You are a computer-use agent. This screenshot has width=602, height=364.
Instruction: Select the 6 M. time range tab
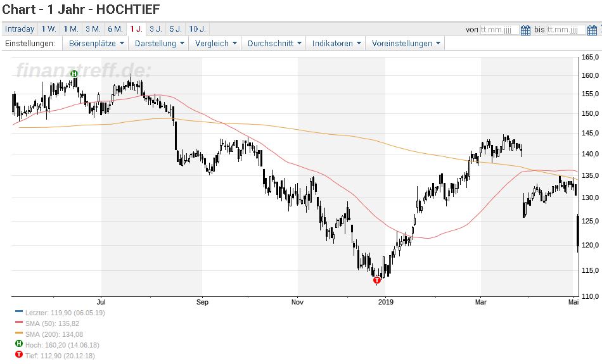pos(115,28)
